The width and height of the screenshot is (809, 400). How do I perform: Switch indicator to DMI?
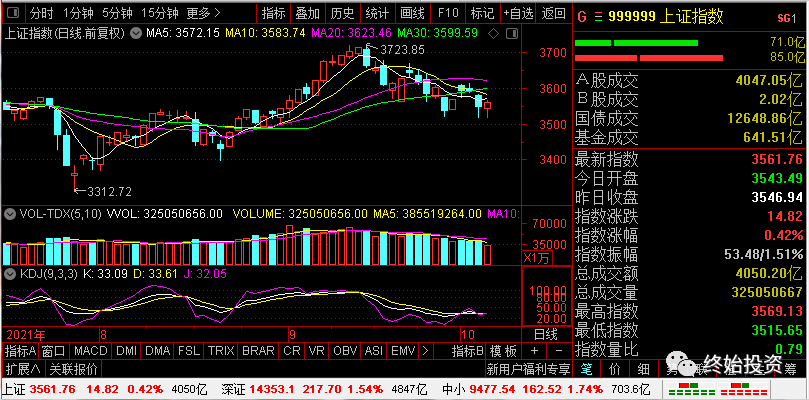[126, 351]
